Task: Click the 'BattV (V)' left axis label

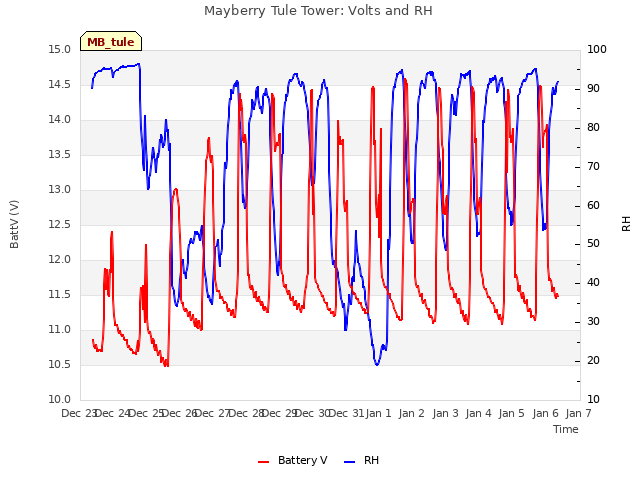Action: [x=14, y=224]
